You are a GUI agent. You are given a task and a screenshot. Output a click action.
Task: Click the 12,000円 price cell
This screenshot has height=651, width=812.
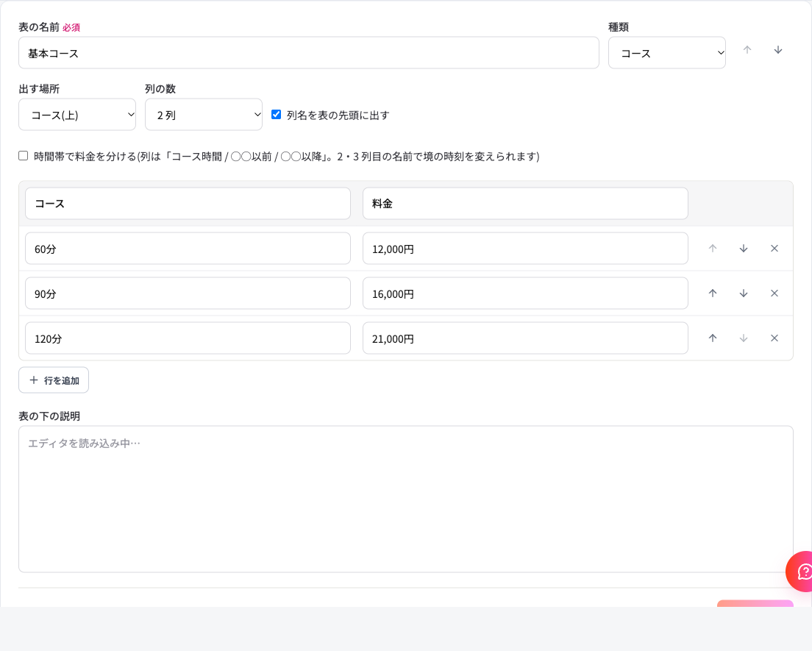tap(525, 249)
